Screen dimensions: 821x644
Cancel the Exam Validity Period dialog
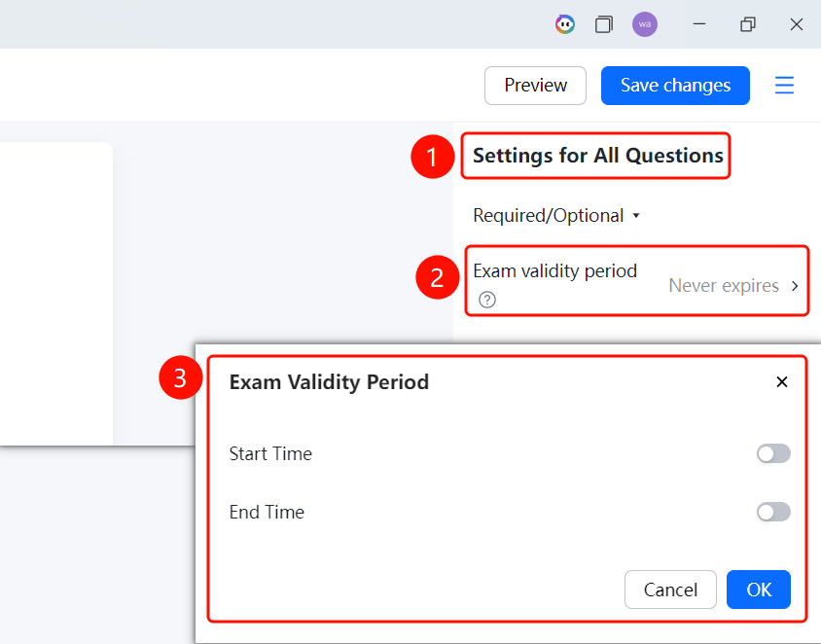[x=670, y=590]
